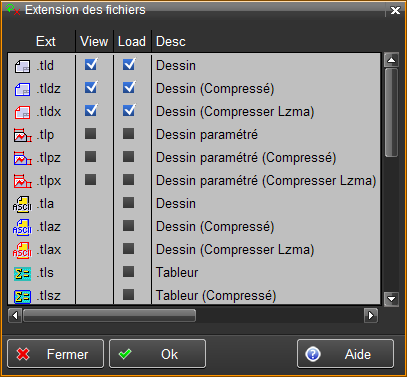Click the horizontal scroll right arrow
The width and height of the screenshot is (407, 377).
(x=371, y=315)
